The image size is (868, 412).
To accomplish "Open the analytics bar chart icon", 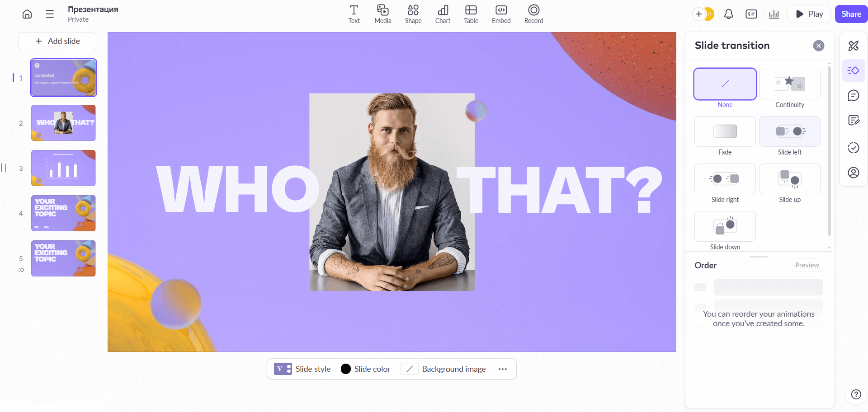I will tap(774, 14).
